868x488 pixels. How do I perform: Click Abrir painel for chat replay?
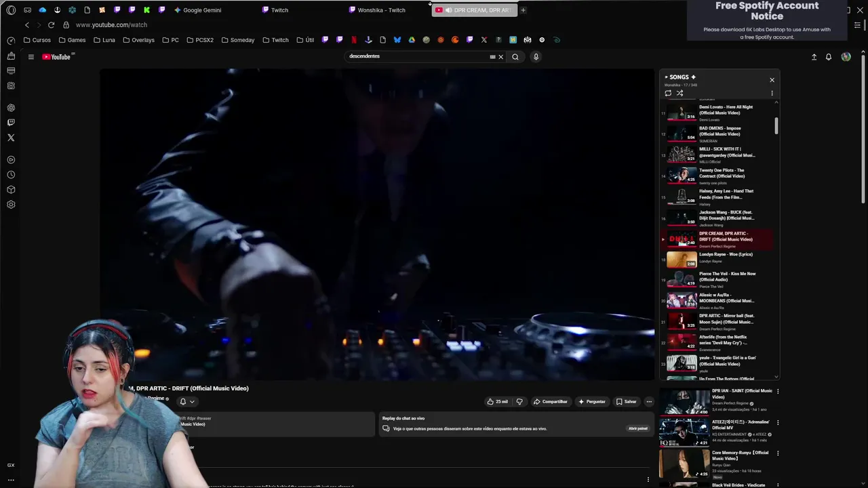coord(638,428)
